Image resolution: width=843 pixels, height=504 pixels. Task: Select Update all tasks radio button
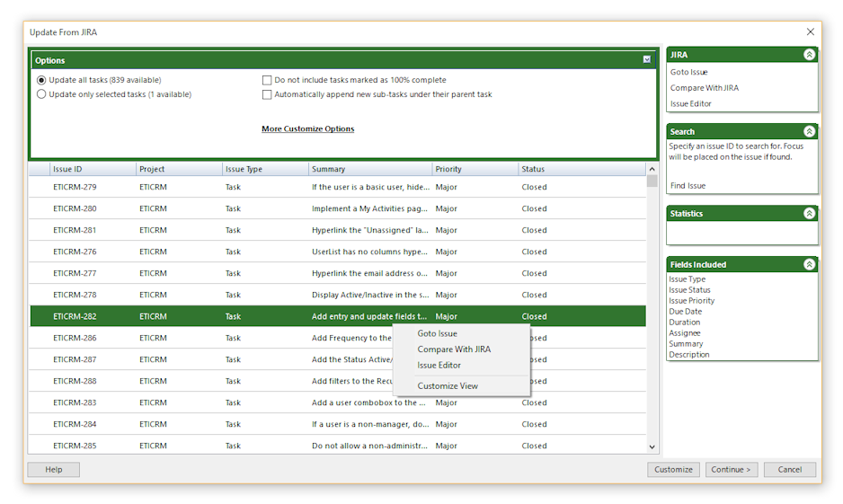pos(41,80)
